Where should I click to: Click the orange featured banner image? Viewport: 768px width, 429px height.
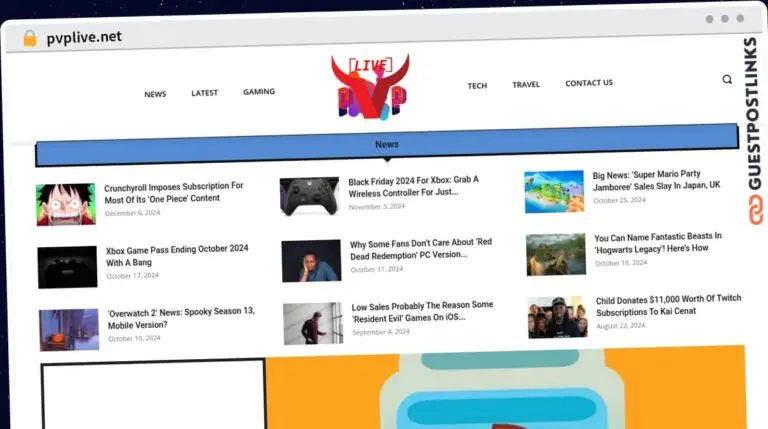[505, 388]
